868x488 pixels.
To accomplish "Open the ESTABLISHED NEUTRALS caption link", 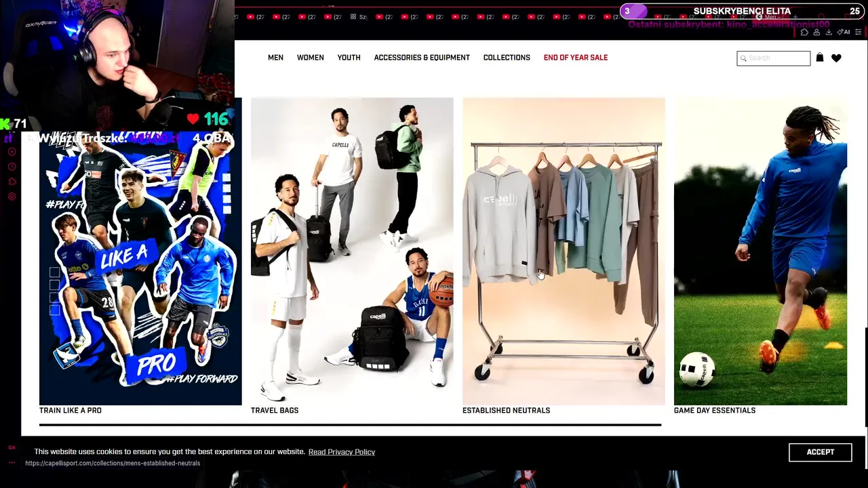I will pyautogui.click(x=507, y=411).
